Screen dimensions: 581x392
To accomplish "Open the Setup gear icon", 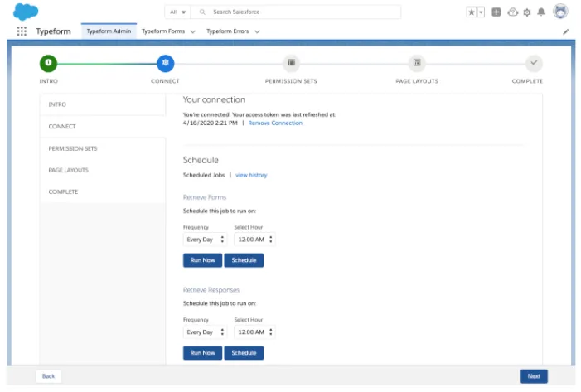I will point(527,12).
